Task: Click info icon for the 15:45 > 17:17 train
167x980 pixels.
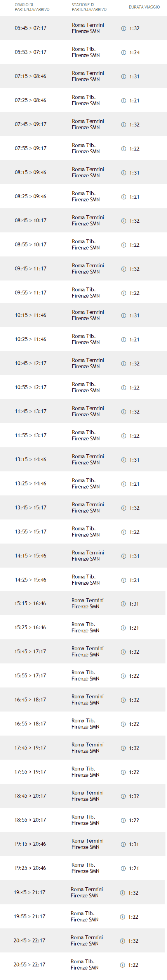Action: [x=123, y=652]
